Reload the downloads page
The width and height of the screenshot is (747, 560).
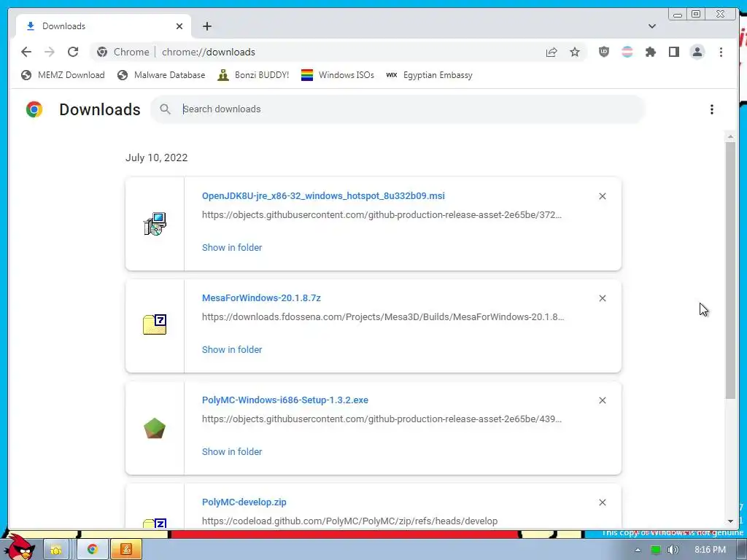[73, 52]
